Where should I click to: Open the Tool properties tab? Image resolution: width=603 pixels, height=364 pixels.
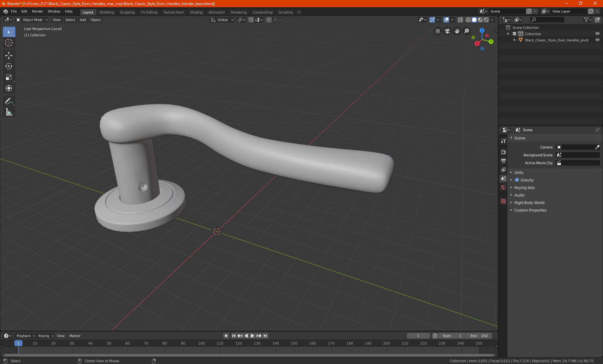[x=503, y=141]
